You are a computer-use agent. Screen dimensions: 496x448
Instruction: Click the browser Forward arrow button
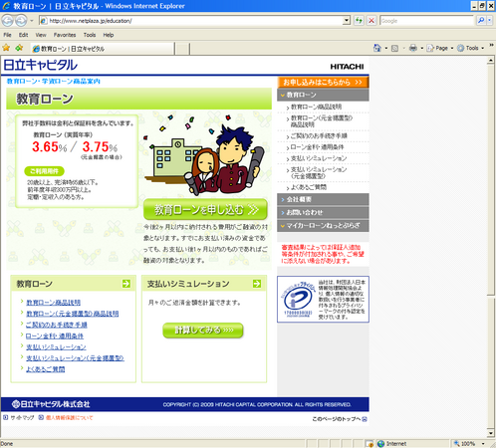click(x=21, y=21)
